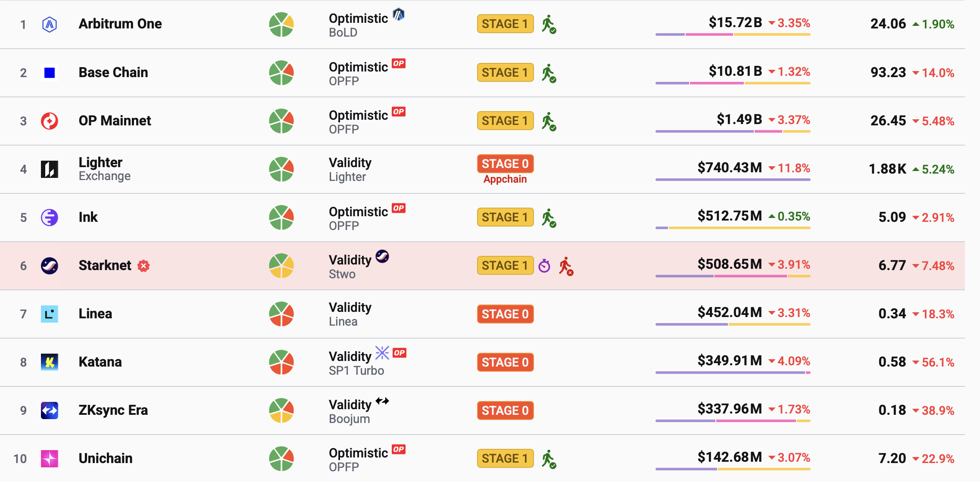980x482 pixels.
Task: Click the ZKsync Era value breakdown bar
Action: pos(733,421)
